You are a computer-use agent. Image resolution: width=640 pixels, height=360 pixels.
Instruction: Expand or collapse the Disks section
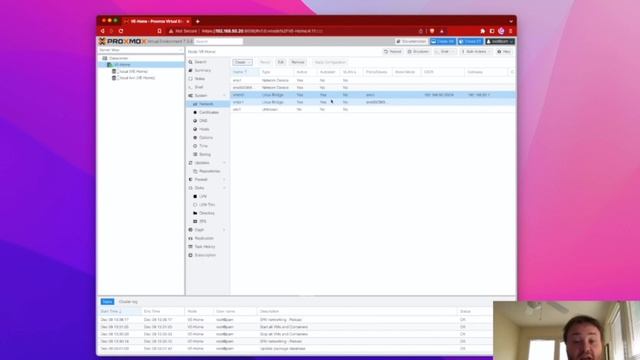[224, 188]
